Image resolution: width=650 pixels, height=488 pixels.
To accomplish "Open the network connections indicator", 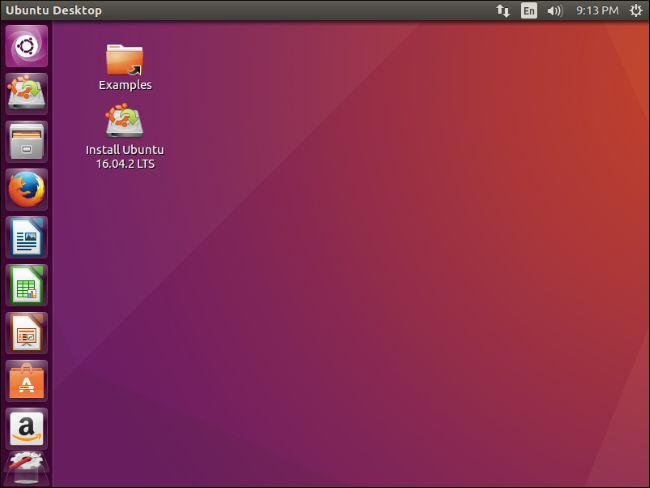I will coord(502,10).
